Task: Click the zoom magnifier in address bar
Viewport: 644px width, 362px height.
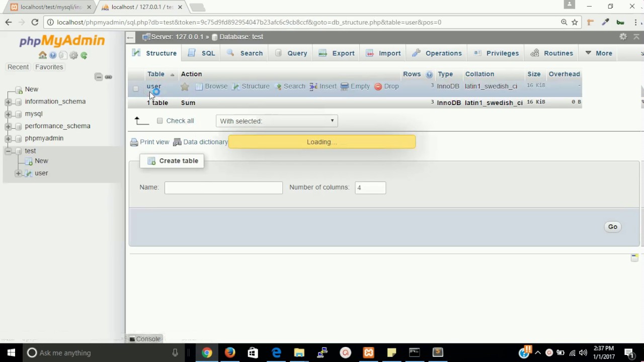Action: [x=564, y=22]
